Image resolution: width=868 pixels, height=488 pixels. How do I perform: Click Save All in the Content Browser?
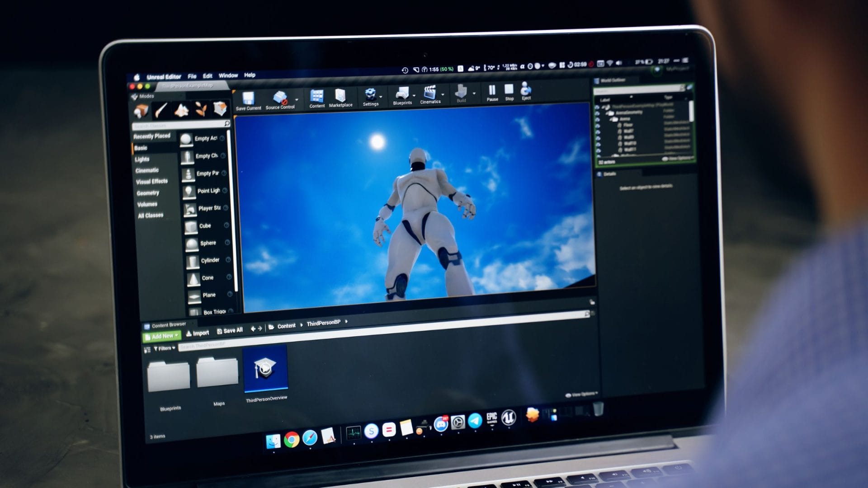pos(230,330)
